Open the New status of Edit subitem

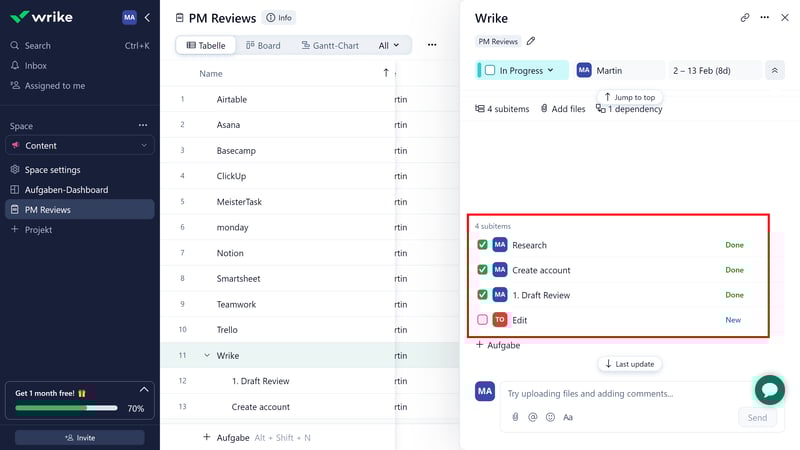[733, 320]
